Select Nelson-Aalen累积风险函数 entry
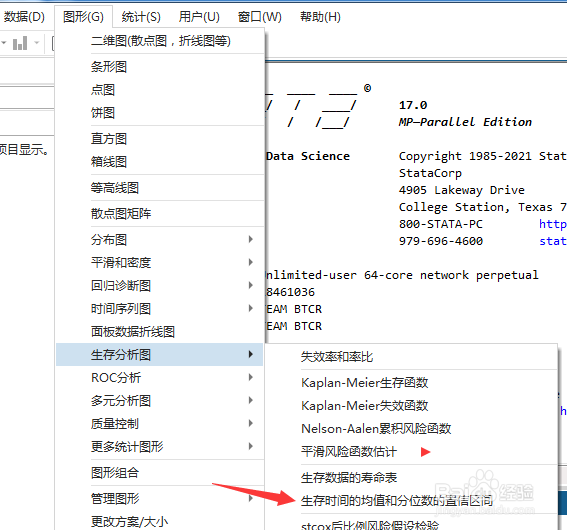This screenshot has width=567, height=530. tap(412, 429)
